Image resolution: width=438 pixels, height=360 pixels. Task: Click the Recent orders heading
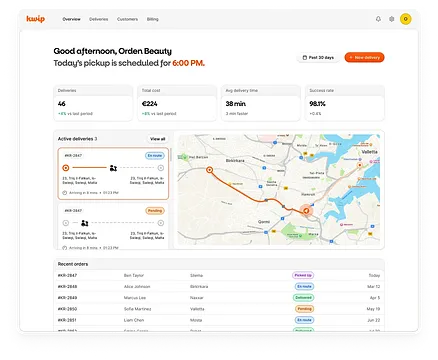coord(73,264)
